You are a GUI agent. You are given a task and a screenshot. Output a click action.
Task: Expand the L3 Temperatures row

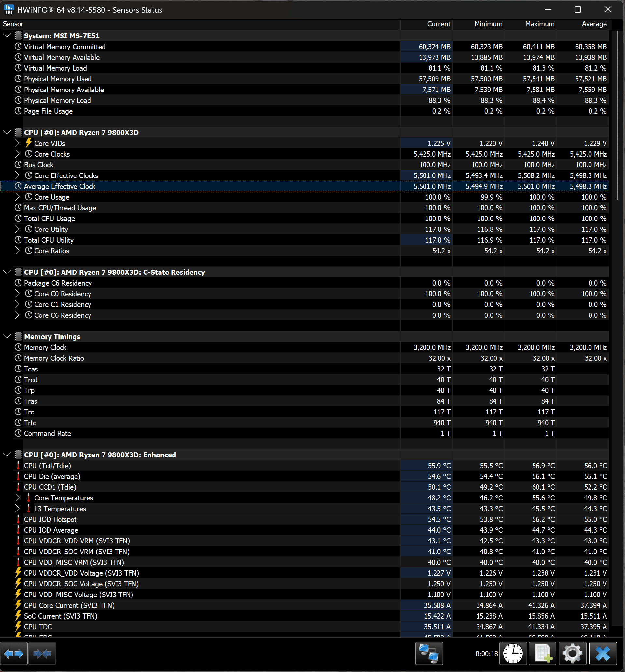click(x=17, y=508)
